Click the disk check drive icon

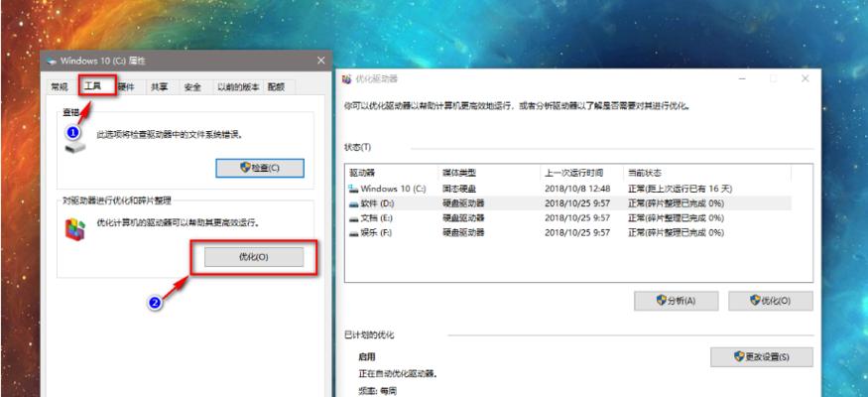[75, 147]
